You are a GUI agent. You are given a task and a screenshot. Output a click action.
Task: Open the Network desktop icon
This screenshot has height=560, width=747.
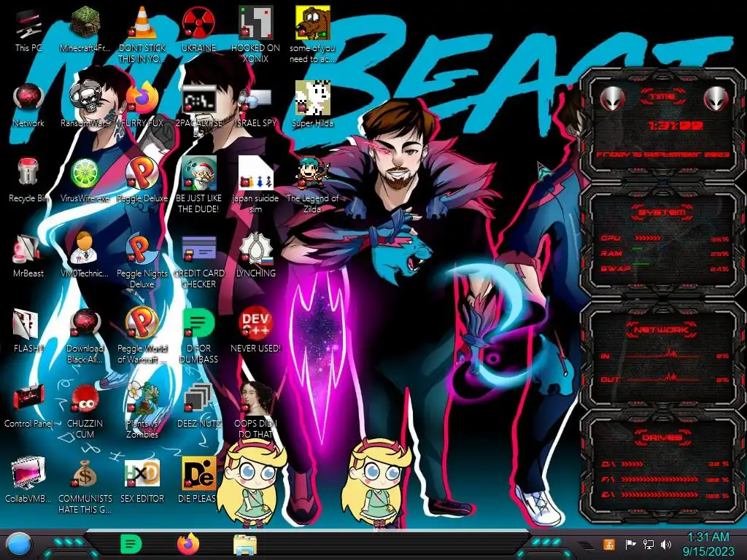28,106
